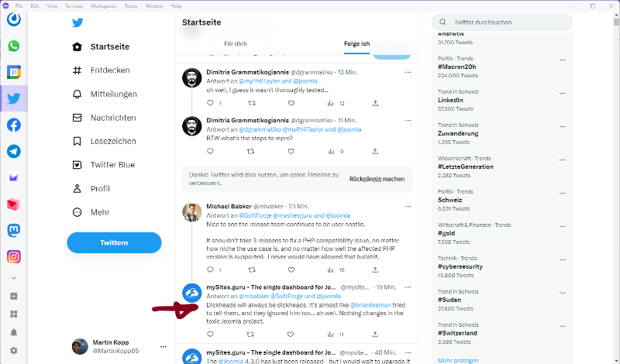This screenshot has width=620, height=364.
Task: Open app settings gear icon
Action: pyautogui.click(x=13, y=351)
